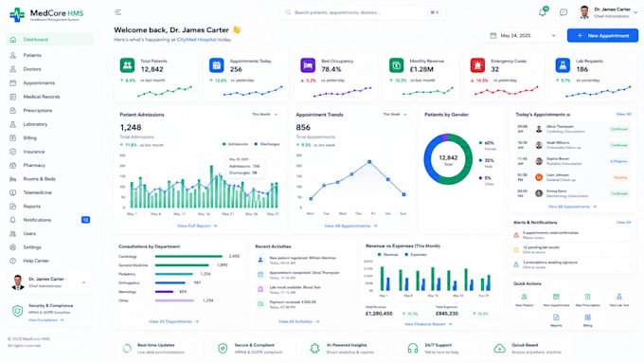Click the Total Patients card icon

(x=127, y=65)
